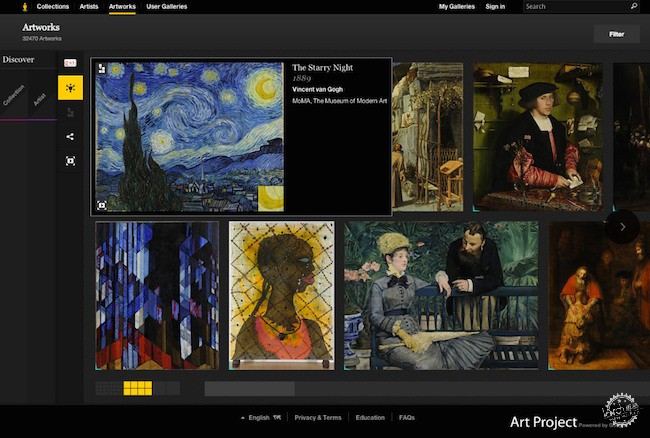Viewport: 650px width, 438px height.
Task: Click the translate icon beside English
Action: [x=277, y=417]
